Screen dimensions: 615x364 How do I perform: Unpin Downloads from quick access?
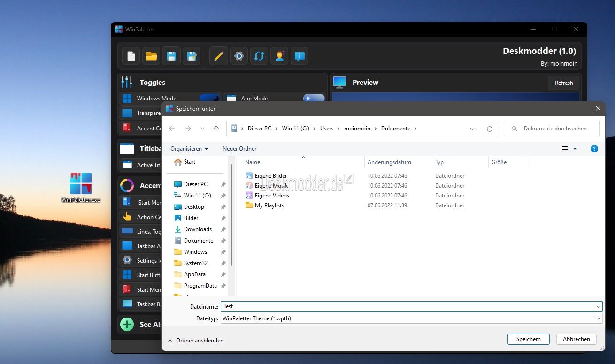click(223, 229)
